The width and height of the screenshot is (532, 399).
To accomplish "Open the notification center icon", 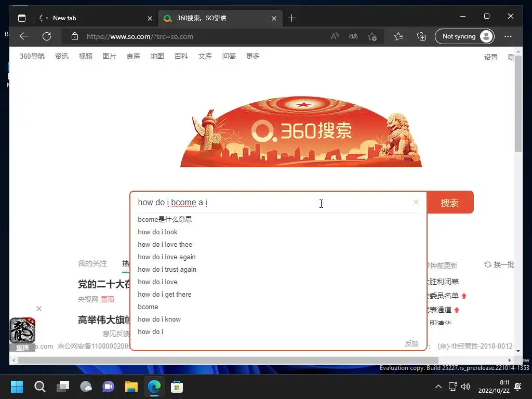I will coord(518,387).
